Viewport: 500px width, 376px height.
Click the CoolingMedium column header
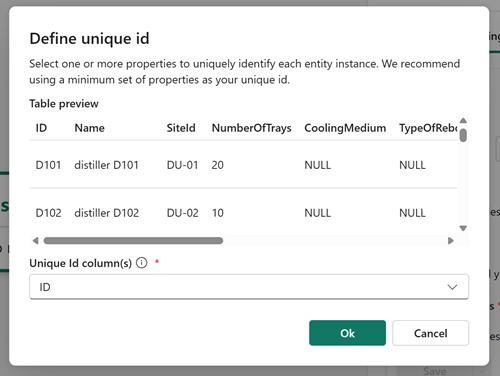coord(345,128)
